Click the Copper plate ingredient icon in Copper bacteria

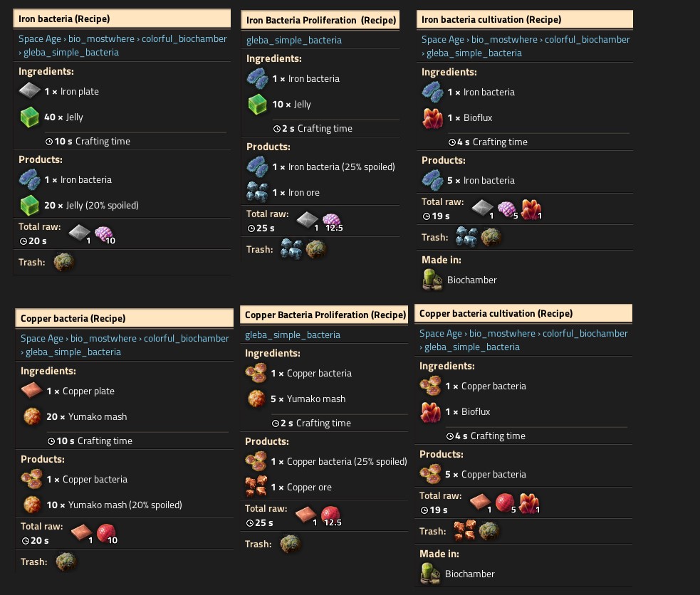tap(32, 391)
